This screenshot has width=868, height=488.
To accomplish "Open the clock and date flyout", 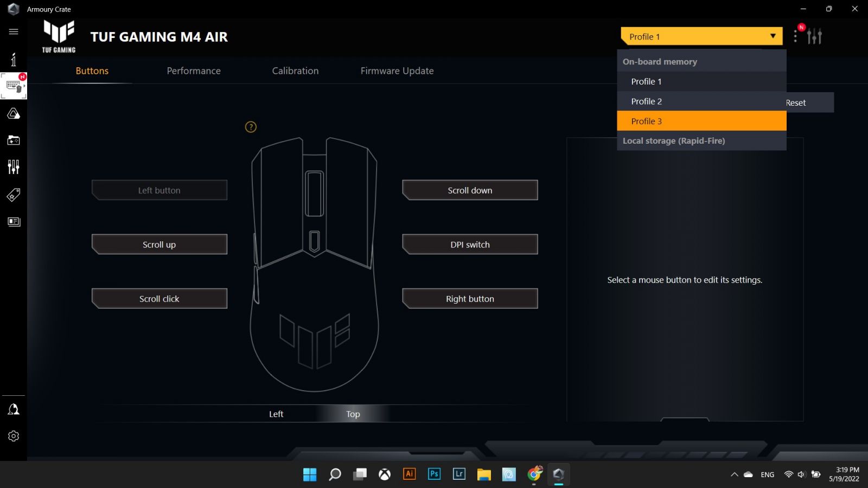I will [844, 474].
